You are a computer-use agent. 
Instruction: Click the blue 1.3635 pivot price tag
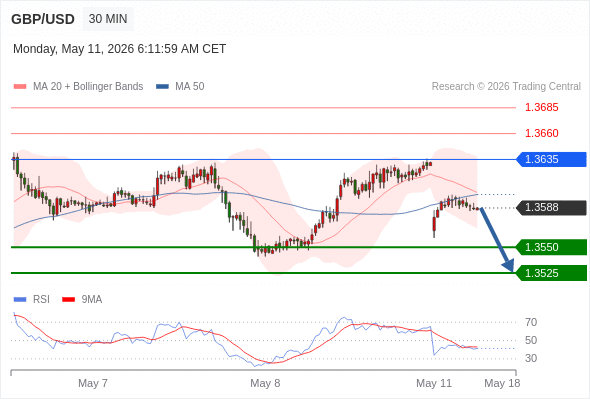[551, 159]
